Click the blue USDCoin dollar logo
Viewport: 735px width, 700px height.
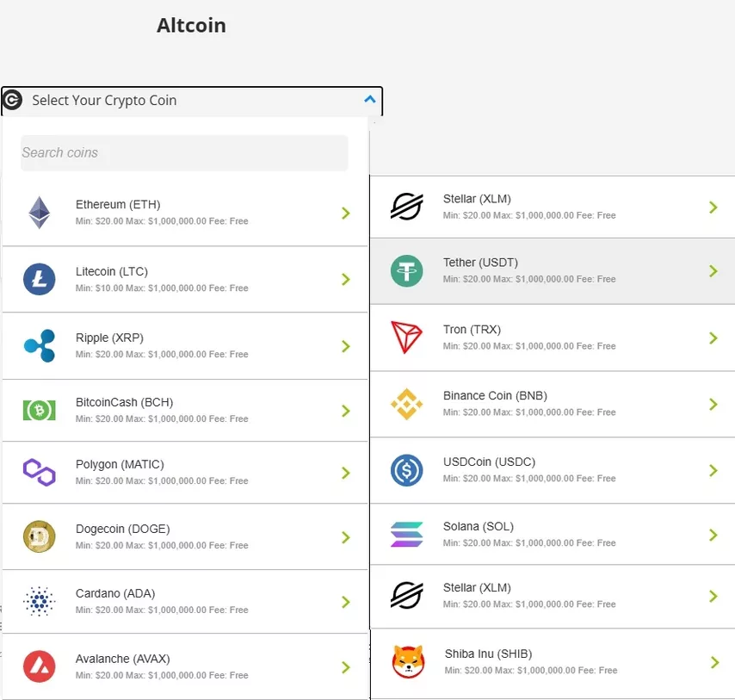[407, 470]
